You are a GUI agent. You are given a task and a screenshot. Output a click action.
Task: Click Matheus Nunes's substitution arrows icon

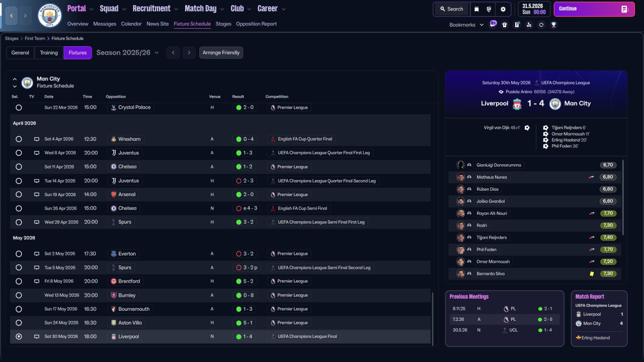592,177
